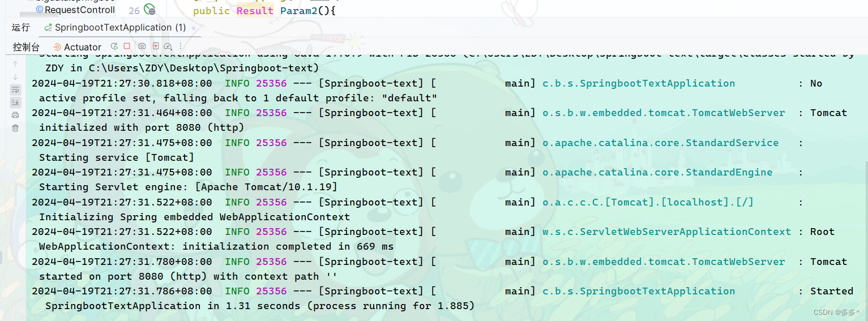Click o.apache.catalina.core.StandardEngine logger name
Screen dimensions: 868x321
[x=657, y=172]
